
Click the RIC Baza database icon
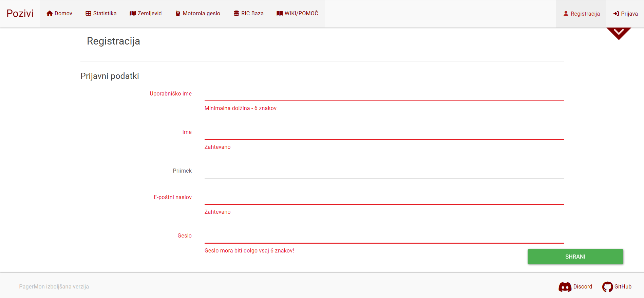[x=236, y=13]
